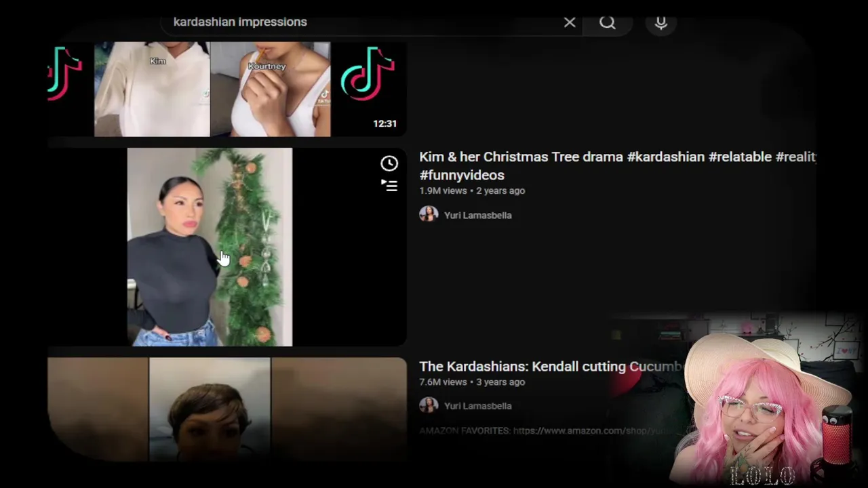Image resolution: width=868 pixels, height=488 pixels.
Task: Start voice search with the microphone icon
Action: (x=660, y=22)
